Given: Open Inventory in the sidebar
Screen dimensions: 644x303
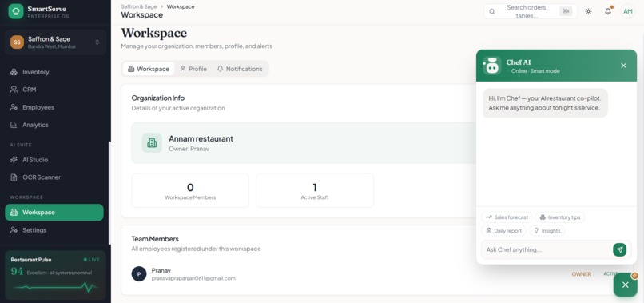Looking at the screenshot, I should tap(54, 72).
